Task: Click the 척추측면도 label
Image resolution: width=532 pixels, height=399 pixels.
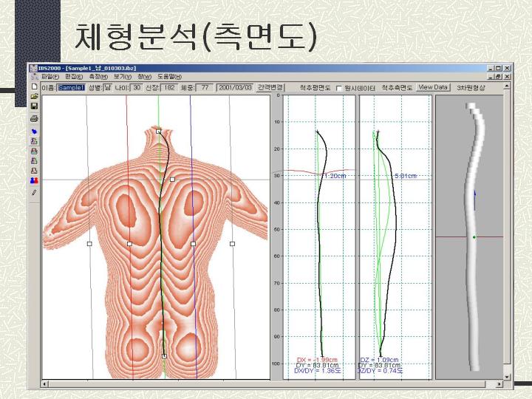Action: (x=397, y=88)
